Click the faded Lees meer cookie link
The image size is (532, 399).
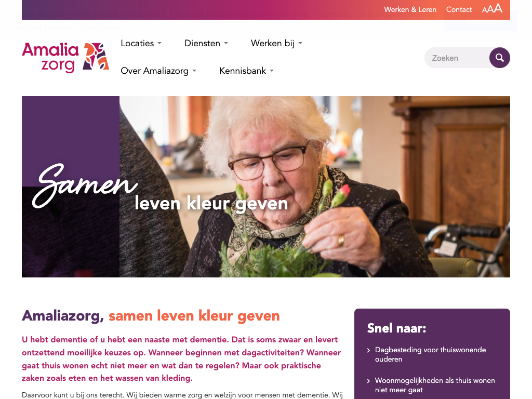[x=102, y=27]
